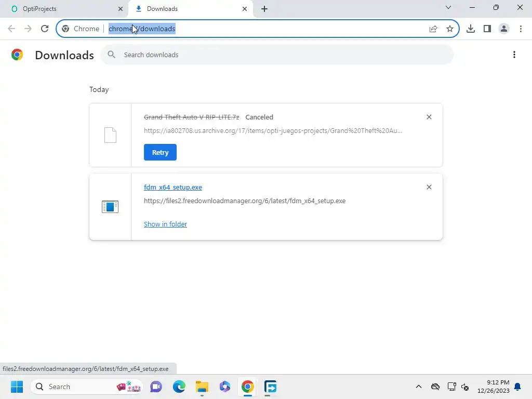532x399 pixels.
Task: Click the magnifier icon in search downloads
Action: click(x=112, y=54)
